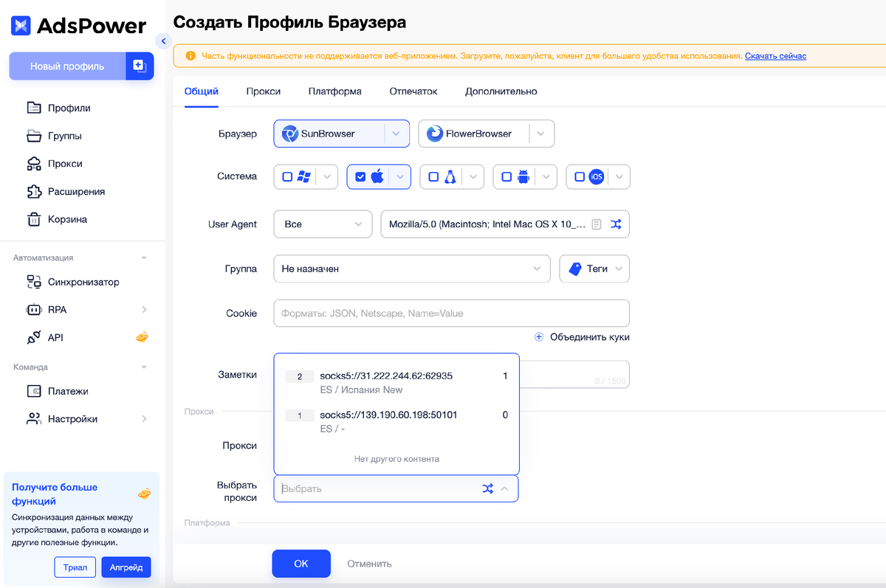The image size is (886, 588).
Task: Click the API plug icon
Action: pos(34,337)
